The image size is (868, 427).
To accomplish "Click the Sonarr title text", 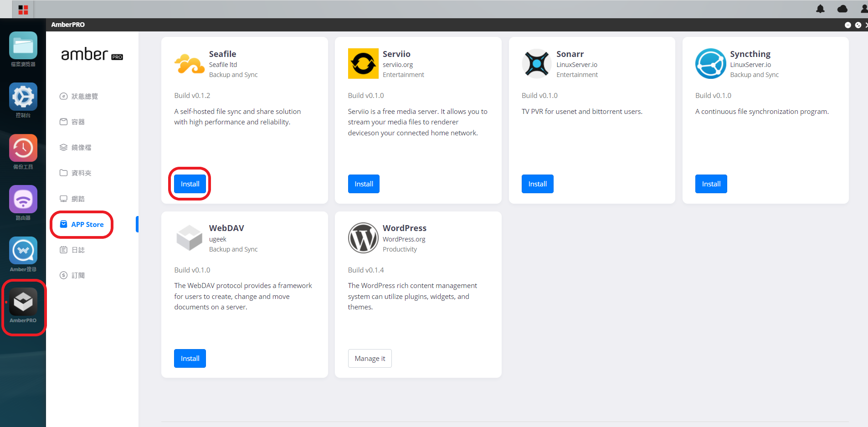I will click(x=570, y=54).
